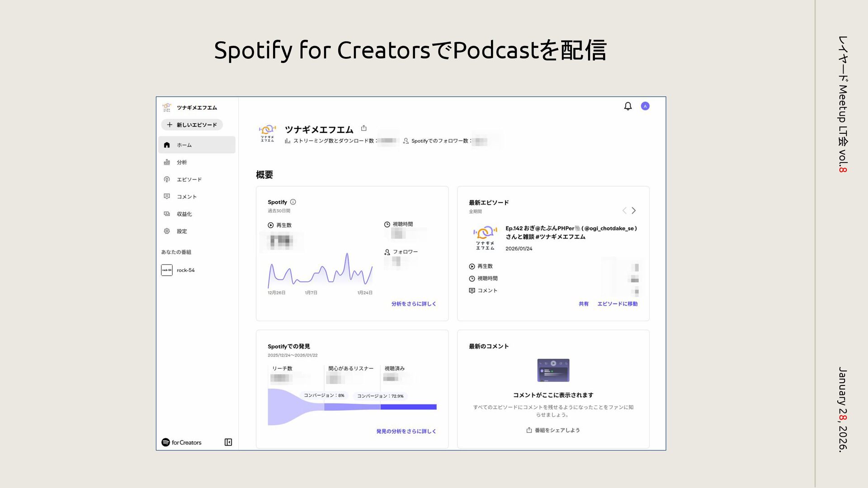Open 分析 in sidebar

[x=181, y=162]
